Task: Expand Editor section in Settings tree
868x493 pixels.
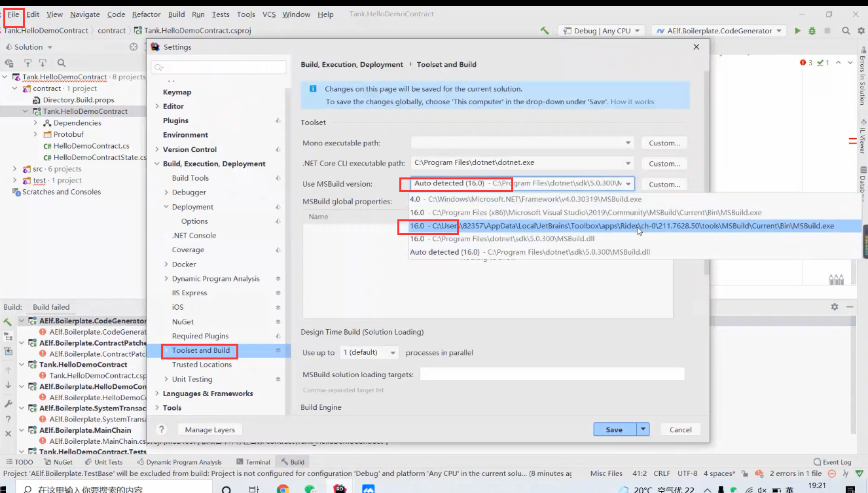Action: 157,106
